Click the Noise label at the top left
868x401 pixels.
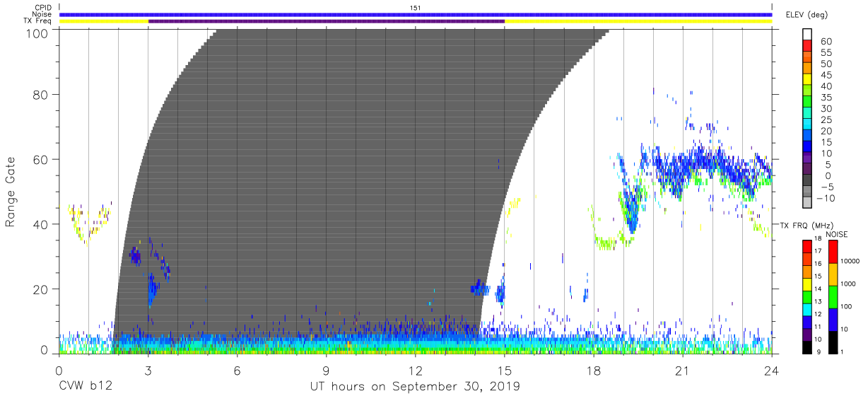(x=42, y=14)
